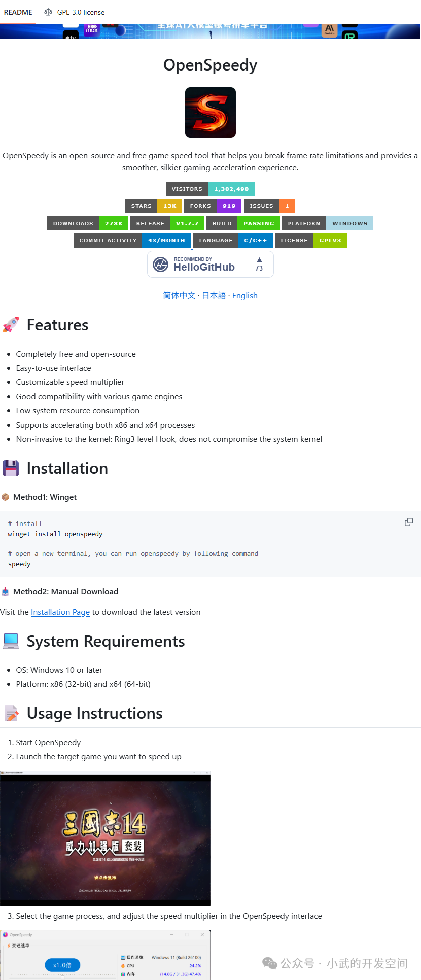Open the Issues badge
Image resolution: width=421 pixels, height=980 pixels.
[269, 206]
